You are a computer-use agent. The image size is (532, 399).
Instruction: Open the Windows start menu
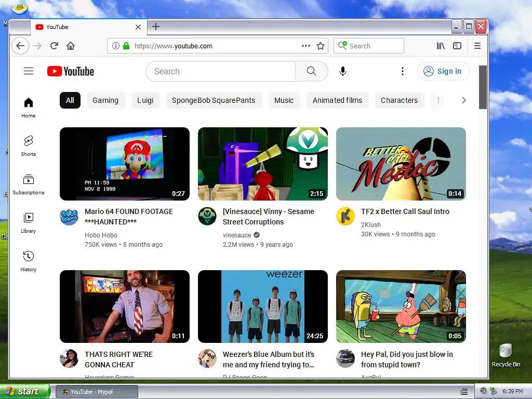click(x=25, y=391)
